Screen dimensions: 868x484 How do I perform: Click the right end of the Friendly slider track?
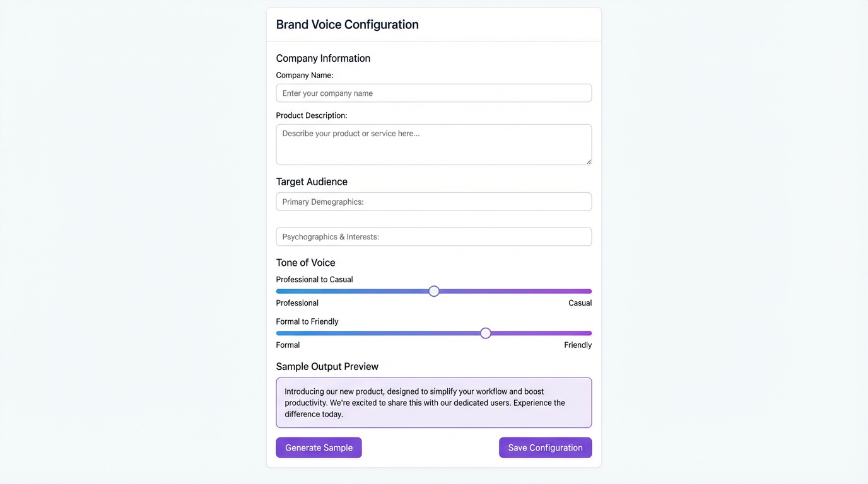click(589, 333)
